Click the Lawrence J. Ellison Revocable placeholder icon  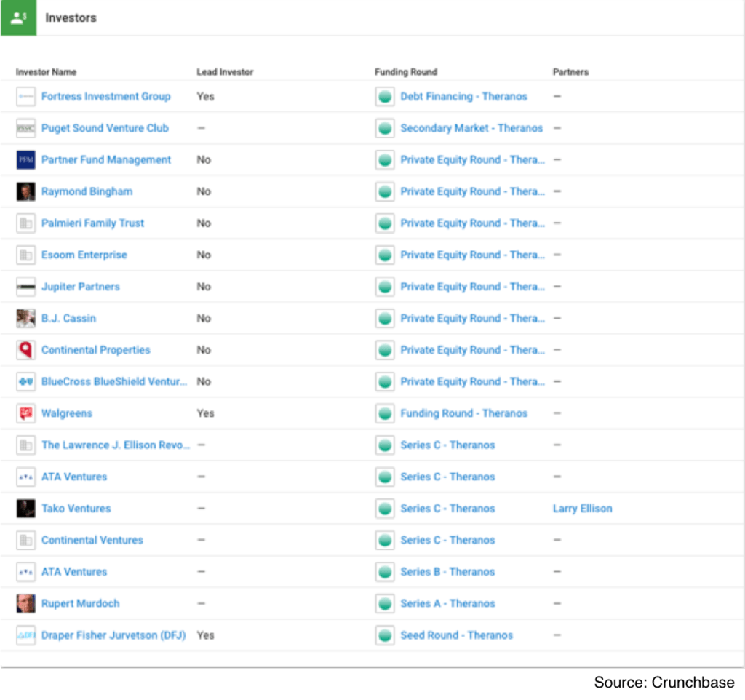click(25, 445)
